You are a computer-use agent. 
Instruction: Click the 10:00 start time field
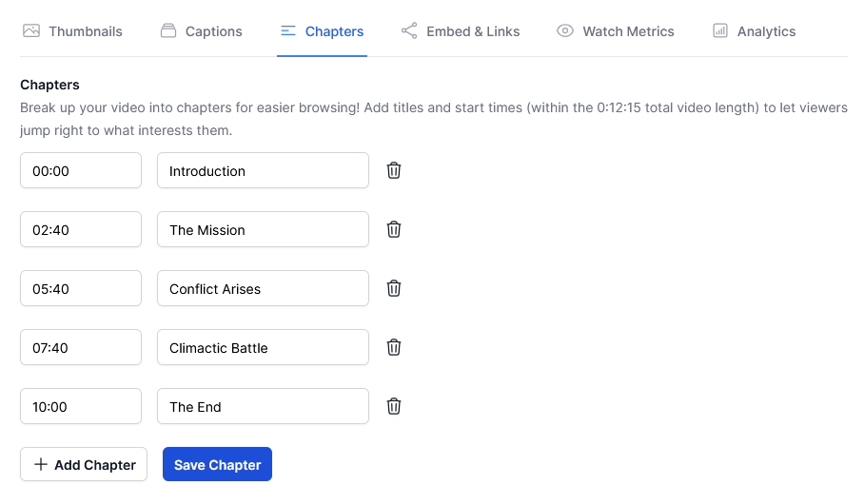(81, 406)
